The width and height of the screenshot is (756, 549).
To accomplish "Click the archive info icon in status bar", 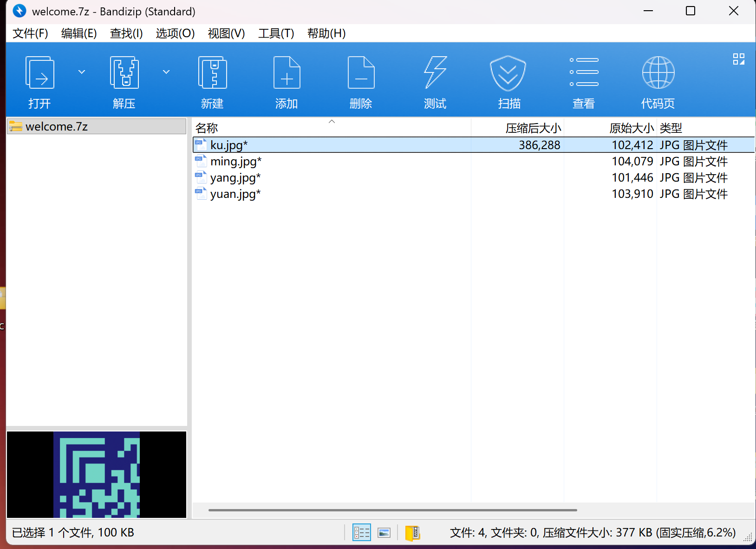I will point(412,532).
